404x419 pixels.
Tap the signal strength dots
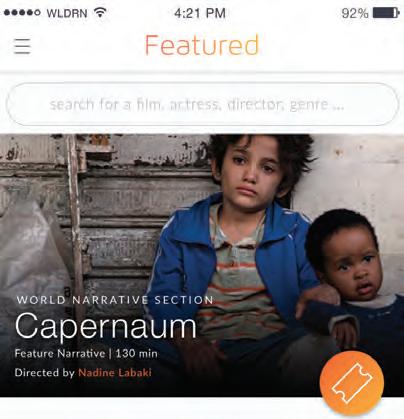point(22,13)
